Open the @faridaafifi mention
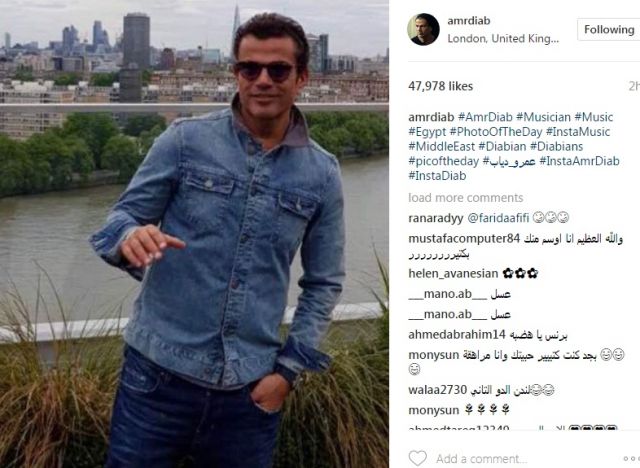This screenshot has width=640, height=468. pos(498,218)
